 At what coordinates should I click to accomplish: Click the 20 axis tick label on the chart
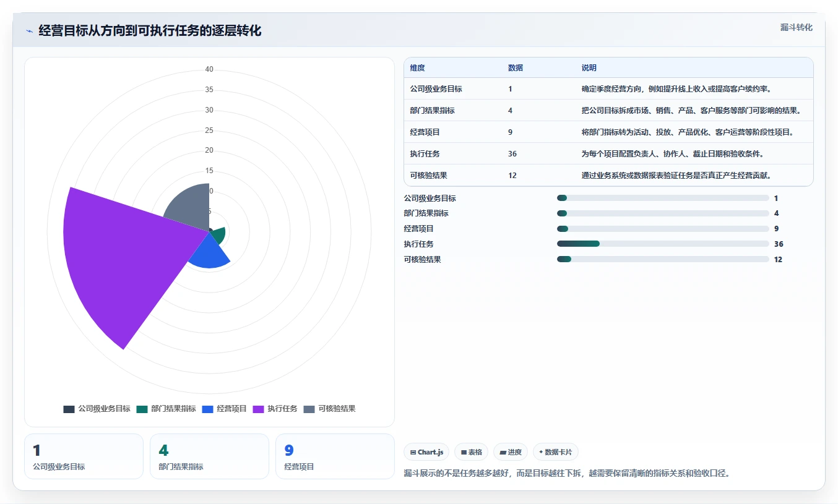(209, 150)
